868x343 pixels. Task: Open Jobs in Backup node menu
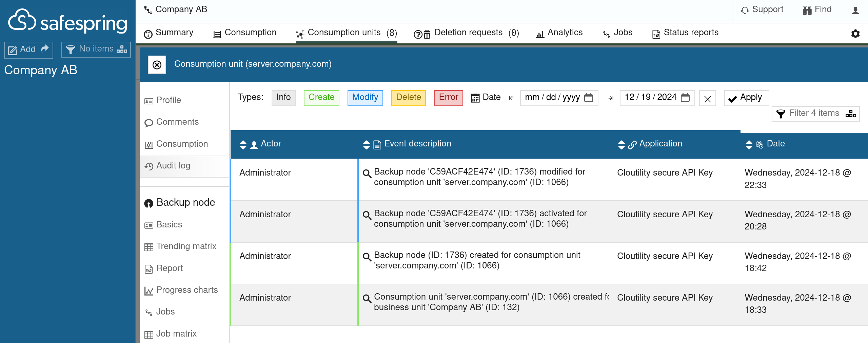pyautogui.click(x=160, y=312)
